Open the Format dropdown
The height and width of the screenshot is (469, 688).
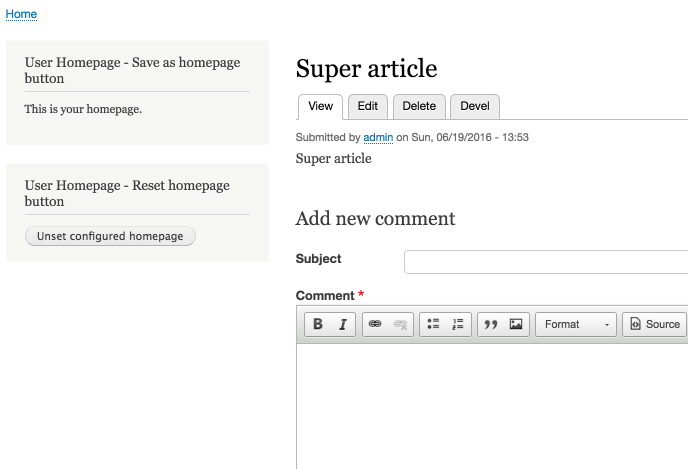pos(576,324)
